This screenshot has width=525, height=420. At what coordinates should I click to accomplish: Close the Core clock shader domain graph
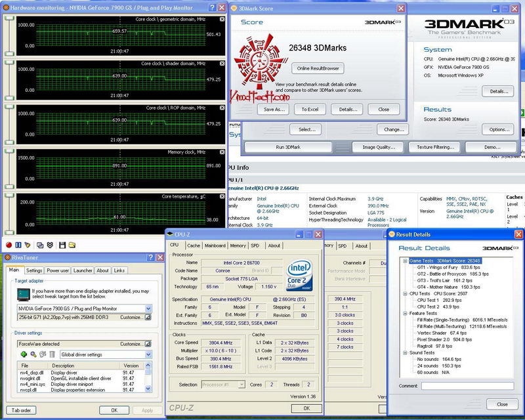click(222, 64)
